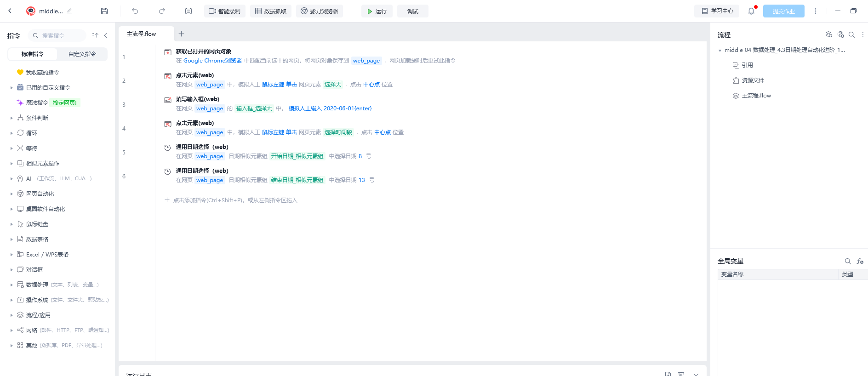Screen dimensions: 868x376
Task: Select step 1 获取已打开的网页对象
Action: tap(203, 51)
